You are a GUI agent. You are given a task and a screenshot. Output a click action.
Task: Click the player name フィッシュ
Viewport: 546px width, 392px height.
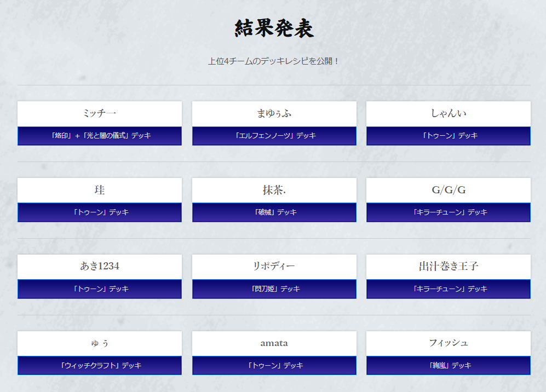449,343
